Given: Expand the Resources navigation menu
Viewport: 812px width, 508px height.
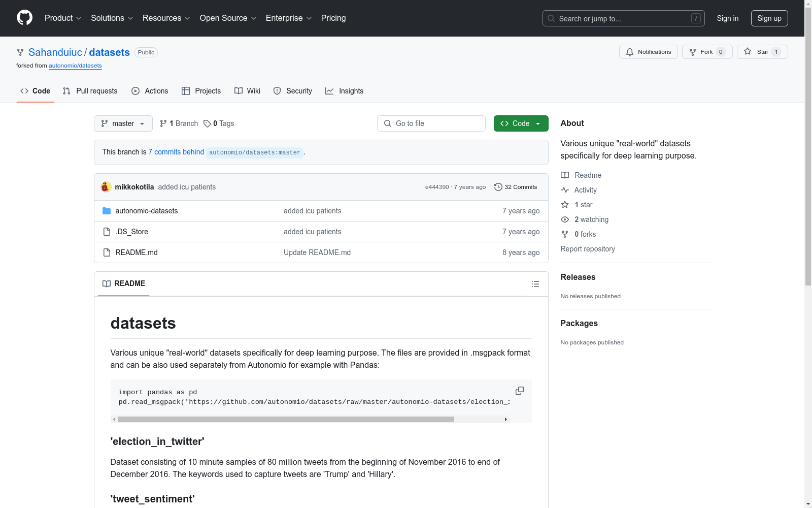Looking at the screenshot, I should tap(166, 18).
